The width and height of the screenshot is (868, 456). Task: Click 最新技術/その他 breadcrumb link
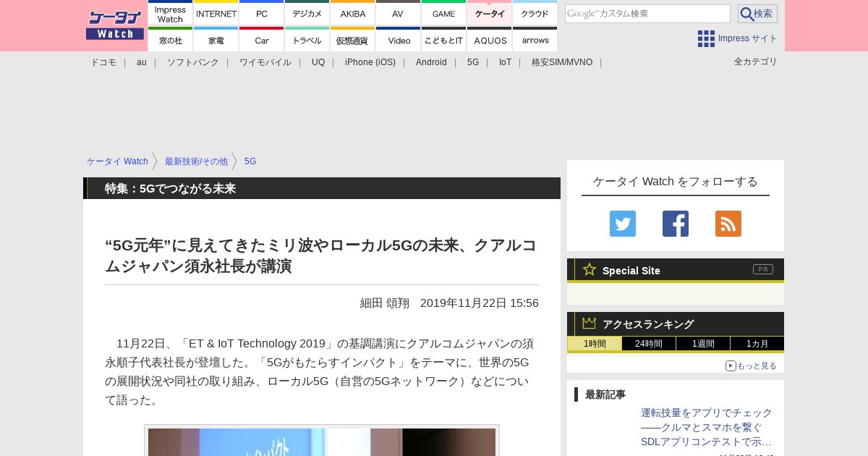[x=196, y=161]
